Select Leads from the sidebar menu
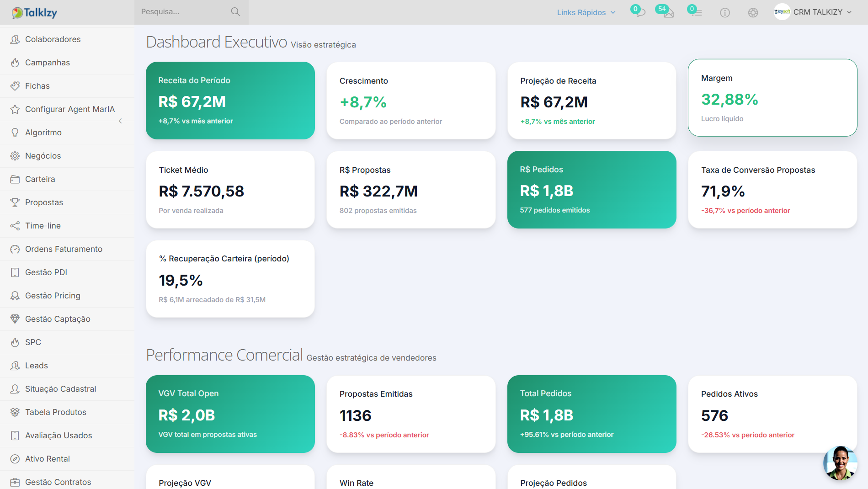The width and height of the screenshot is (868, 489). click(36, 366)
